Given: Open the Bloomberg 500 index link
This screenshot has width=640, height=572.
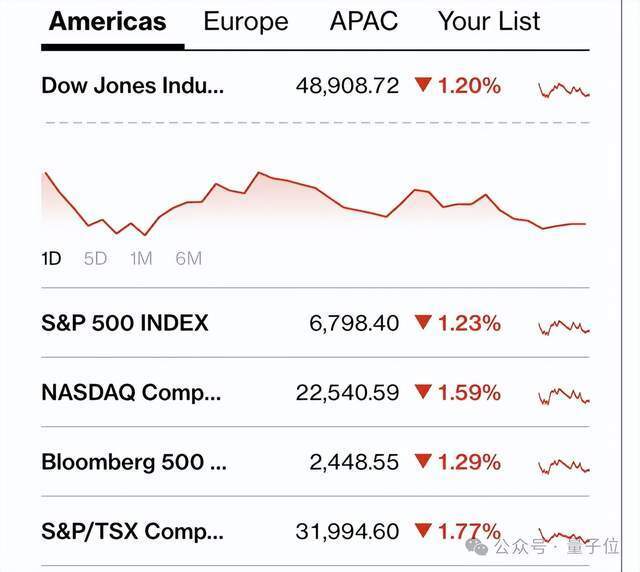Looking at the screenshot, I should [136, 462].
